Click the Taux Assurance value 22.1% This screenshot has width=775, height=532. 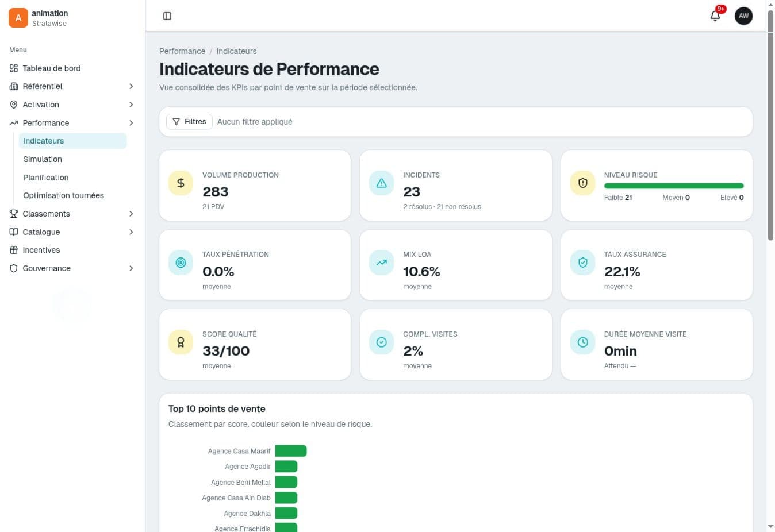[x=622, y=271]
